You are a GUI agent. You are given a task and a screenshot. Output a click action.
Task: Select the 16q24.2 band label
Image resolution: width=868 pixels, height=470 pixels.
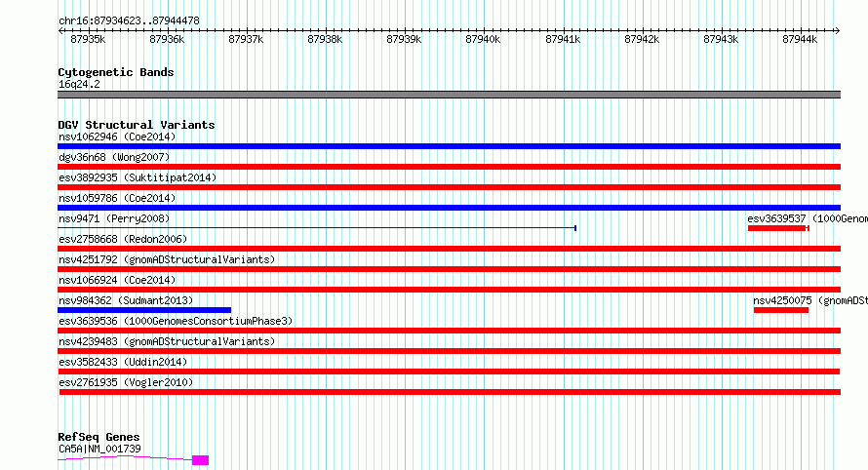[79, 84]
